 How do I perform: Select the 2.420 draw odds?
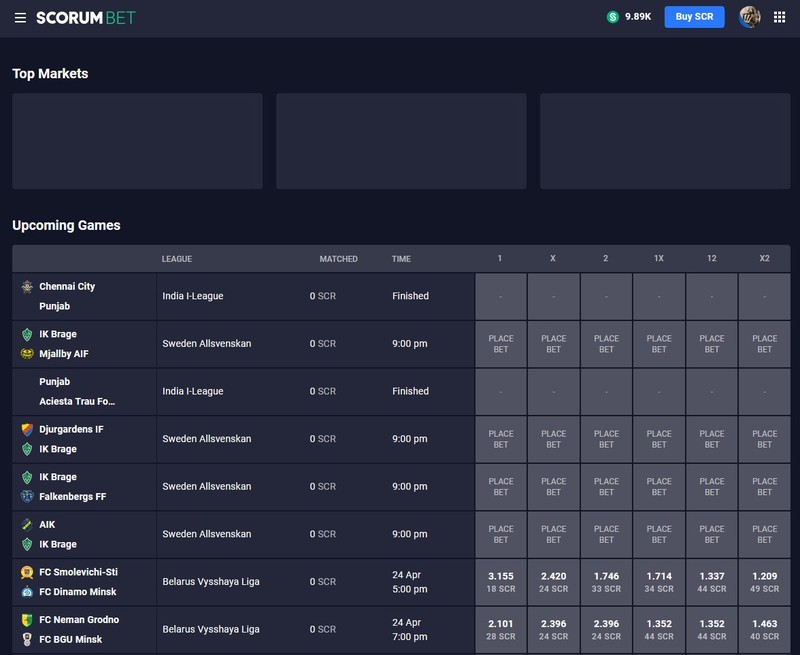pyautogui.click(x=554, y=582)
